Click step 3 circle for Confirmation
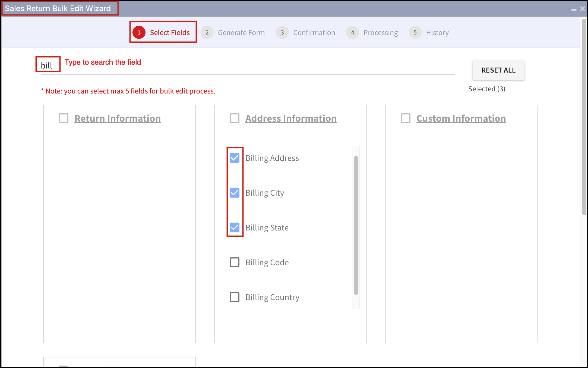Viewport: 588px width, 368px height. (x=282, y=33)
